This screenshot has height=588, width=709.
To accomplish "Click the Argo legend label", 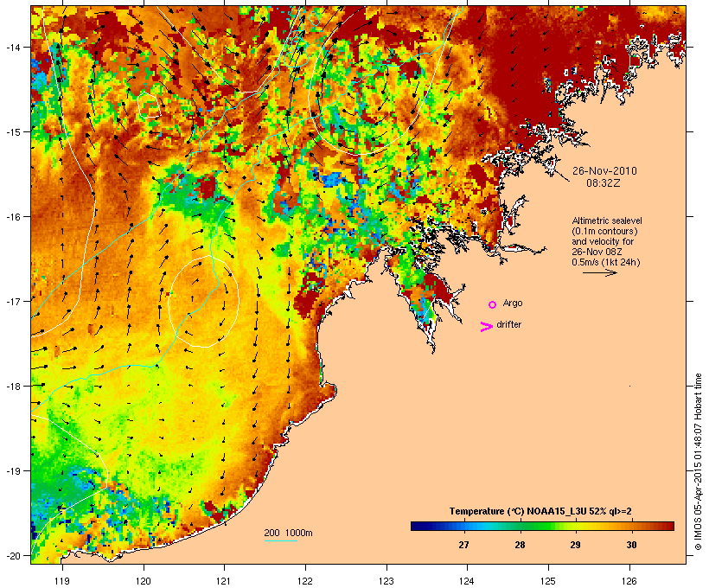I will click(x=513, y=303).
